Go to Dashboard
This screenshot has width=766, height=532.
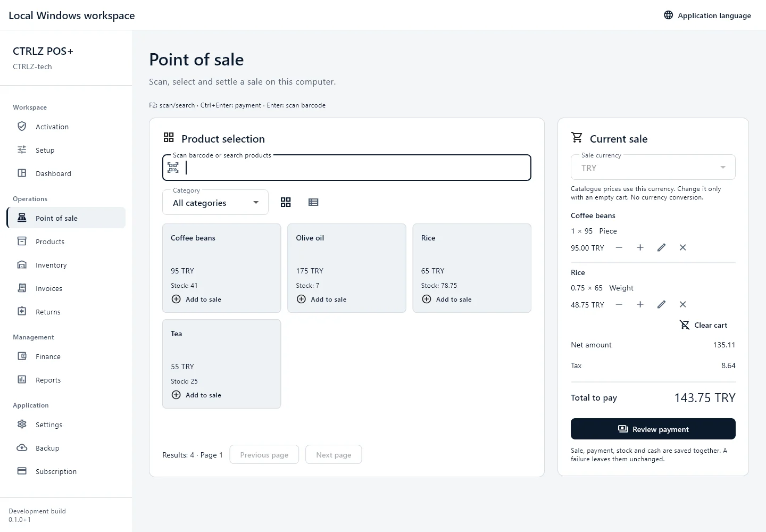[66, 173]
